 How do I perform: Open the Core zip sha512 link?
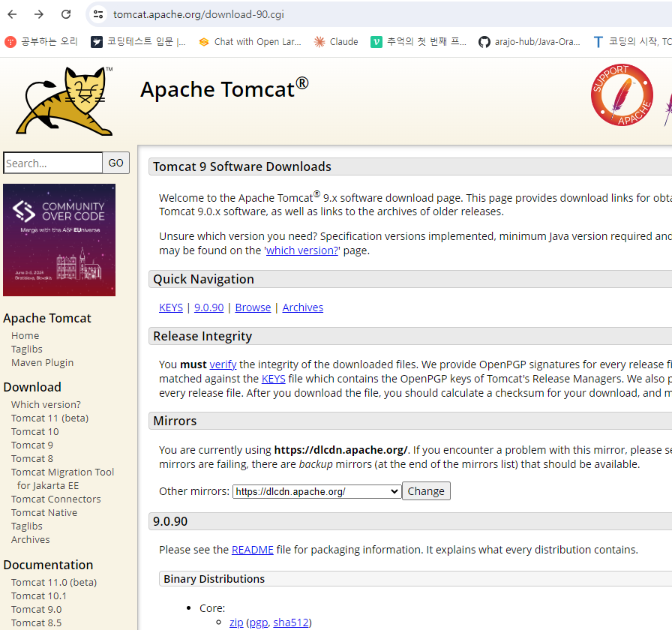click(x=290, y=622)
